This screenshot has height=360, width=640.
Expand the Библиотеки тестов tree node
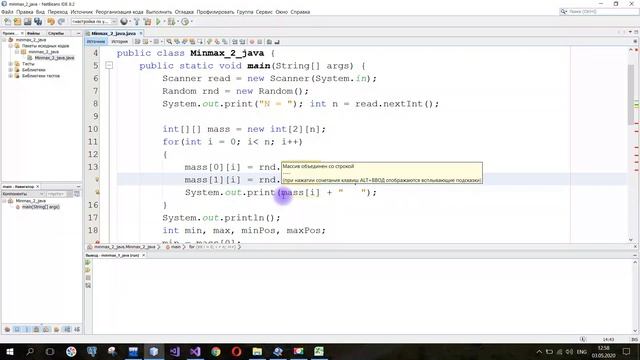pos(10,76)
